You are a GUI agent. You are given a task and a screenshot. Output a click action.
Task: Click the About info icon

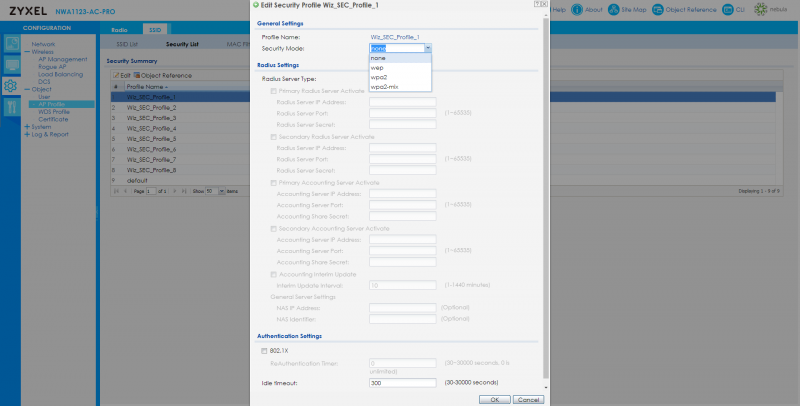[577, 10]
